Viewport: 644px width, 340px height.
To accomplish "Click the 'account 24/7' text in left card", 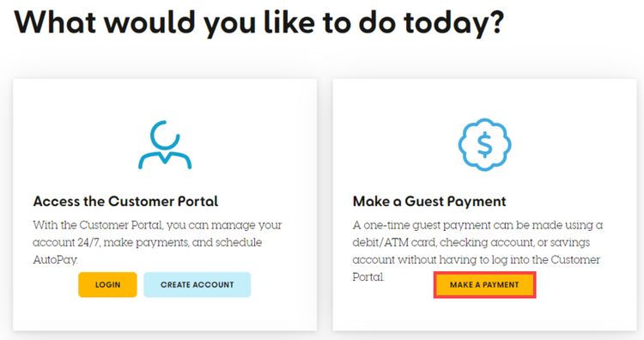I will pos(66,242).
